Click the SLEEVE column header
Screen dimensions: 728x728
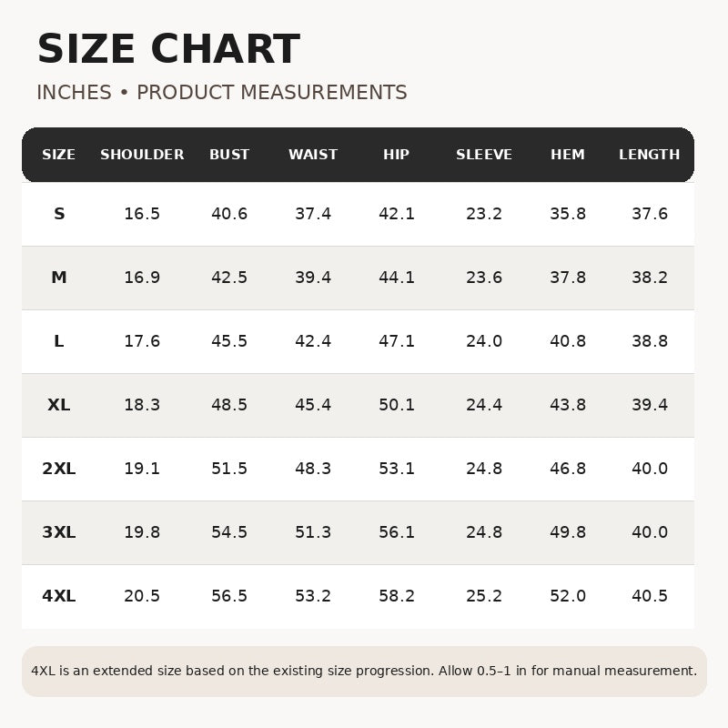tap(484, 155)
